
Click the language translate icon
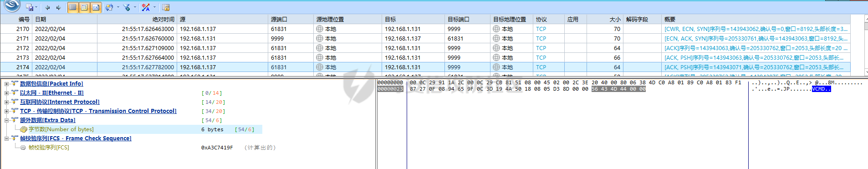[x=146, y=7]
